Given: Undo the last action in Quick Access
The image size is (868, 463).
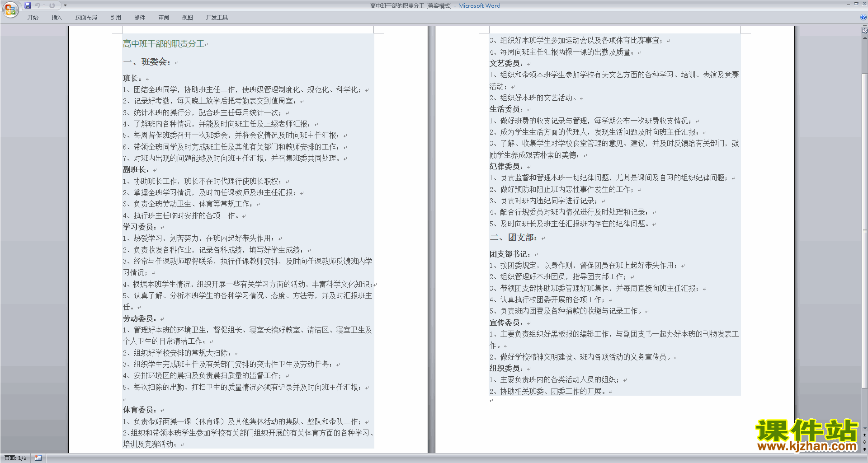Looking at the screenshot, I should (x=38, y=5).
